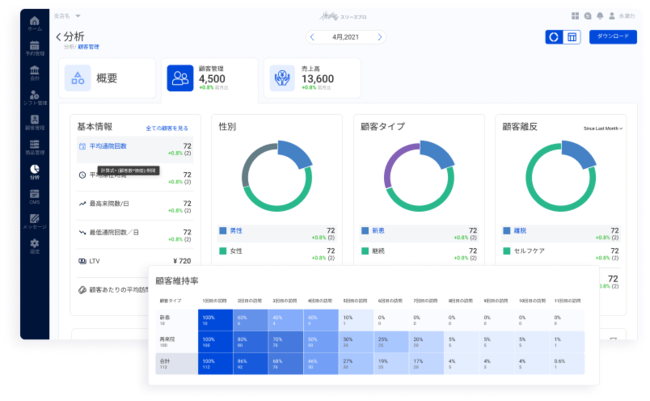Open the apps grid icon in header

click(575, 16)
